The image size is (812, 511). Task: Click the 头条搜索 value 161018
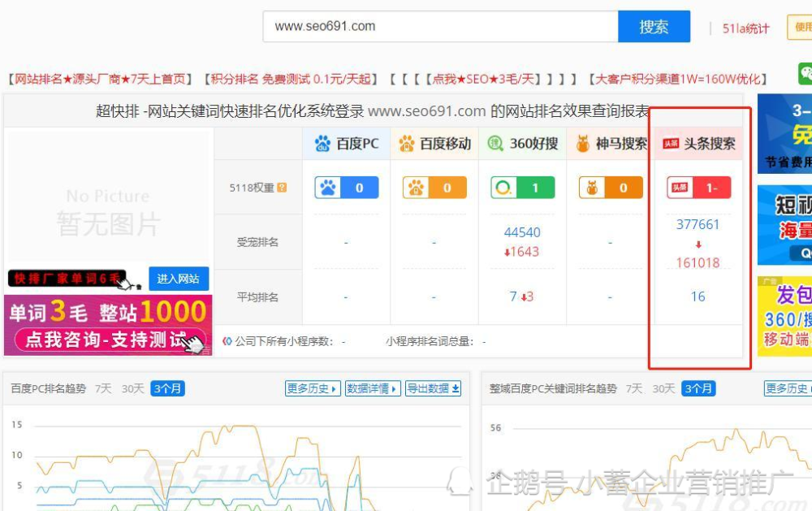698,262
